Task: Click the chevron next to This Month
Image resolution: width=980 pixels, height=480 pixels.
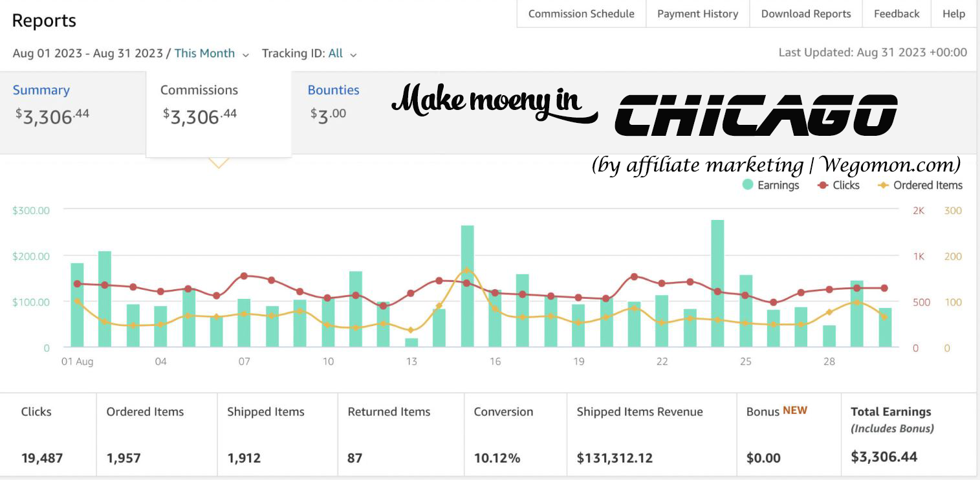Action: 246,55
